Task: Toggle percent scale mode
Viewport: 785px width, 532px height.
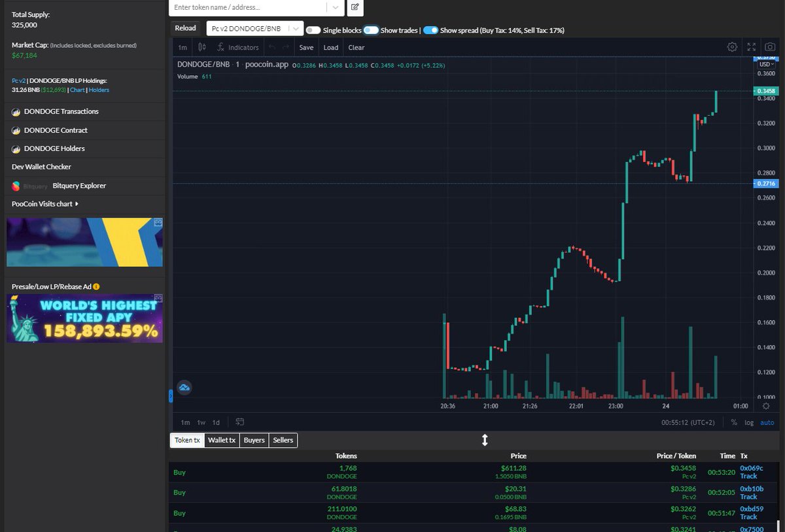Action: point(734,422)
